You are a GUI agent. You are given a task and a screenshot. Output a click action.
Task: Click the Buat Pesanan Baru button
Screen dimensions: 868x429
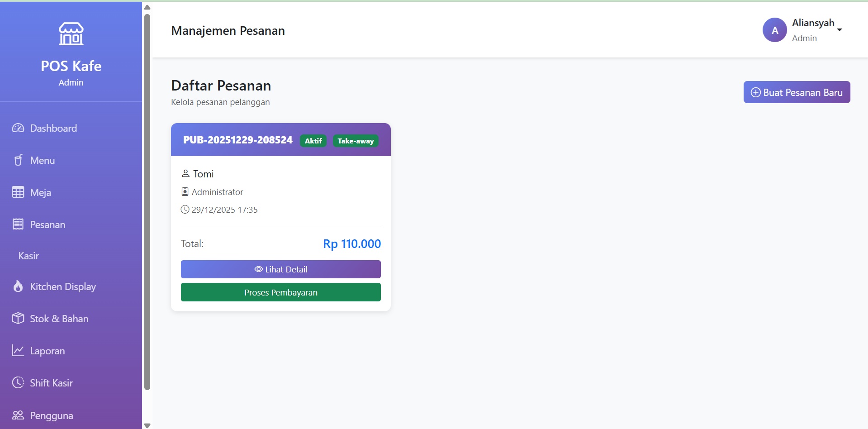(x=797, y=92)
